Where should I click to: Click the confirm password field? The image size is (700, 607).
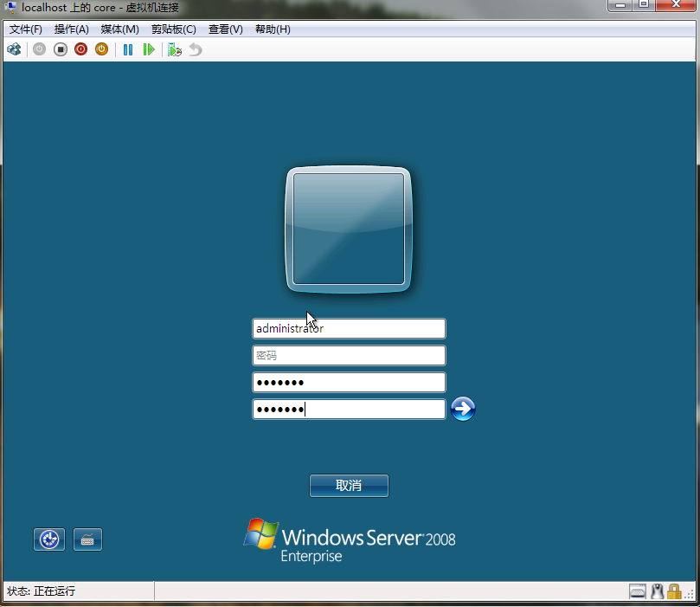click(x=349, y=409)
